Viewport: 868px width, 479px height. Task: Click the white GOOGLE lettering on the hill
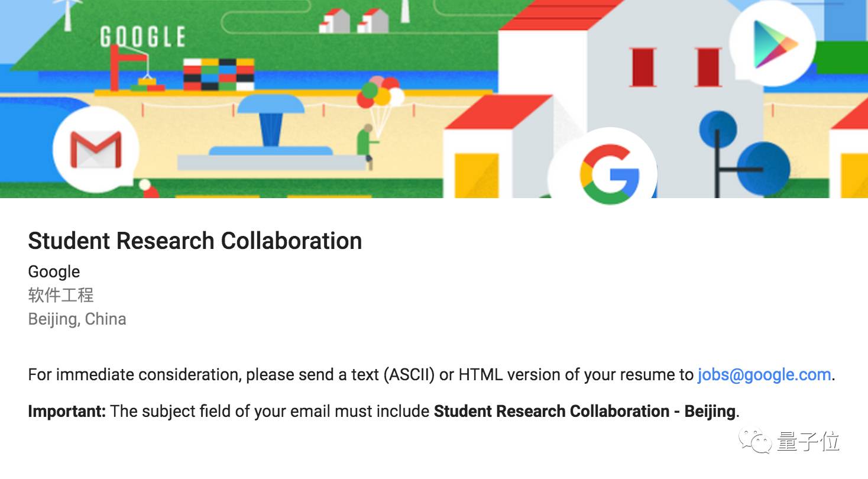pyautogui.click(x=142, y=37)
